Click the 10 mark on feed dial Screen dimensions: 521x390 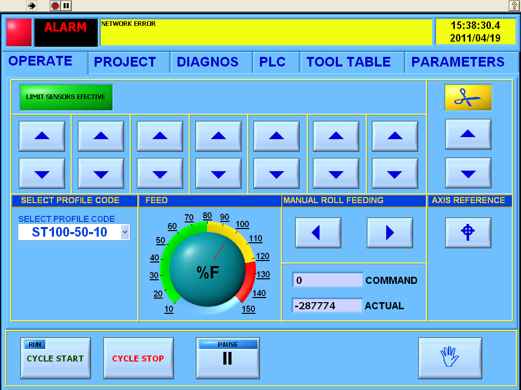click(x=169, y=309)
